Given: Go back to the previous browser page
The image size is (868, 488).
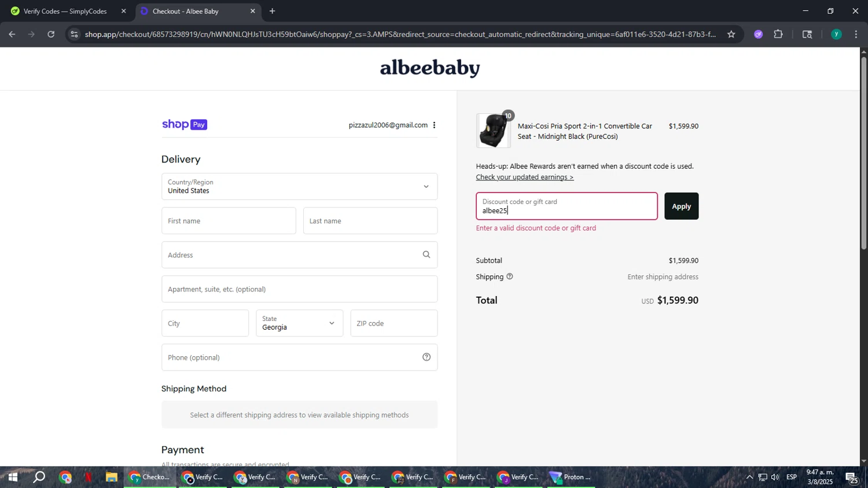Looking at the screenshot, I should point(12,34).
